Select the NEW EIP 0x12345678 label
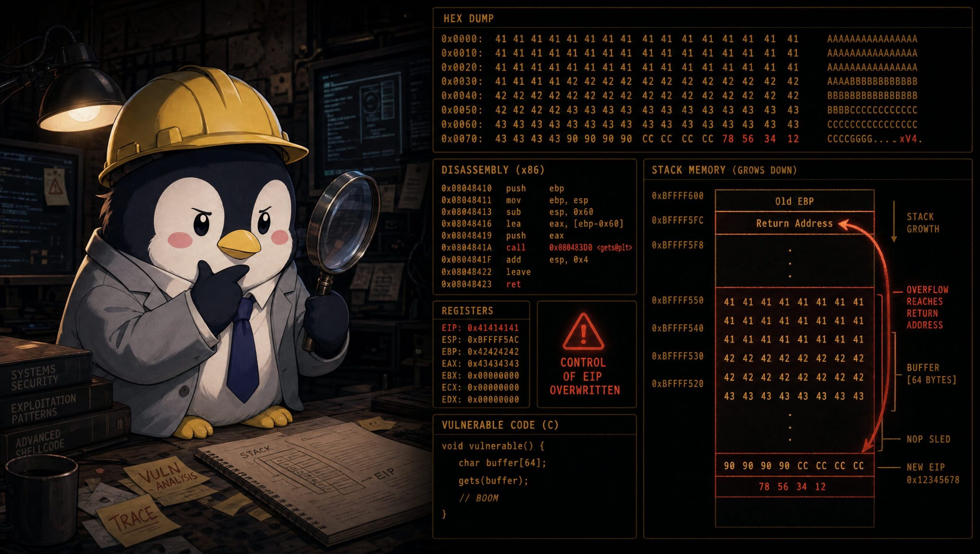The height and width of the screenshot is (554, 980). tap(933, 473)
